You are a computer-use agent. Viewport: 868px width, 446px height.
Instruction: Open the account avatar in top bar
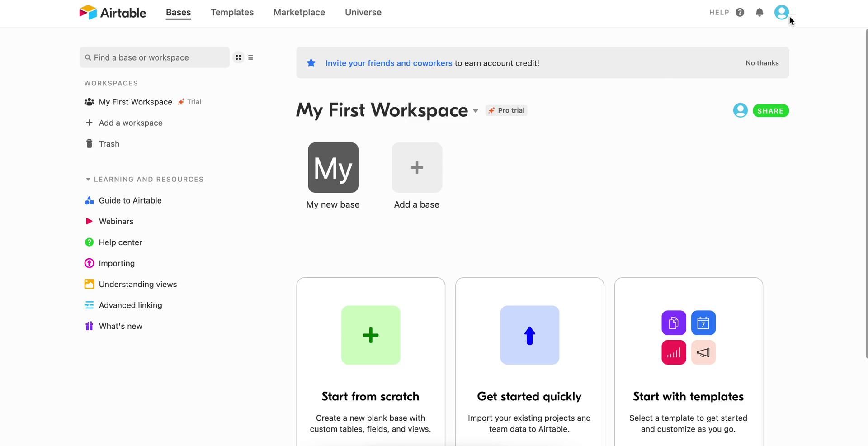coord(782,12)
